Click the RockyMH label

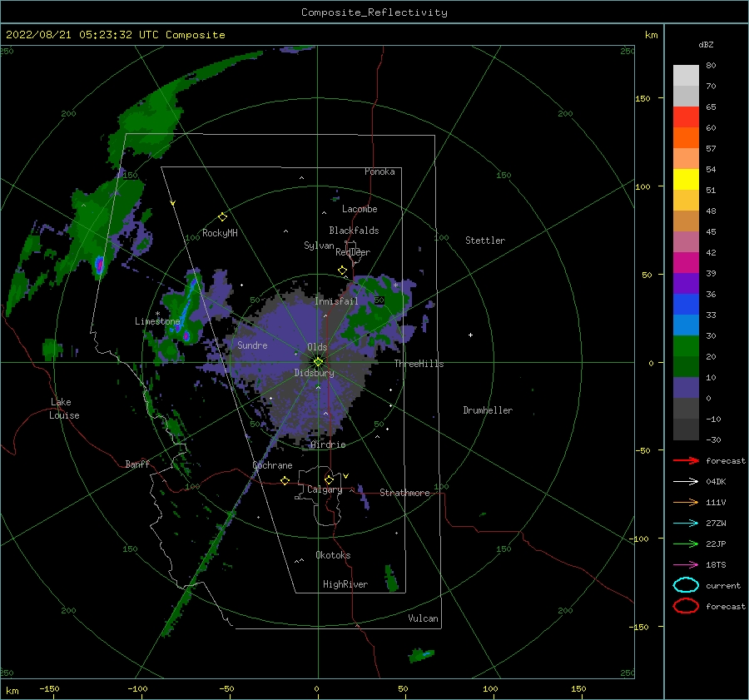(220, 233)
